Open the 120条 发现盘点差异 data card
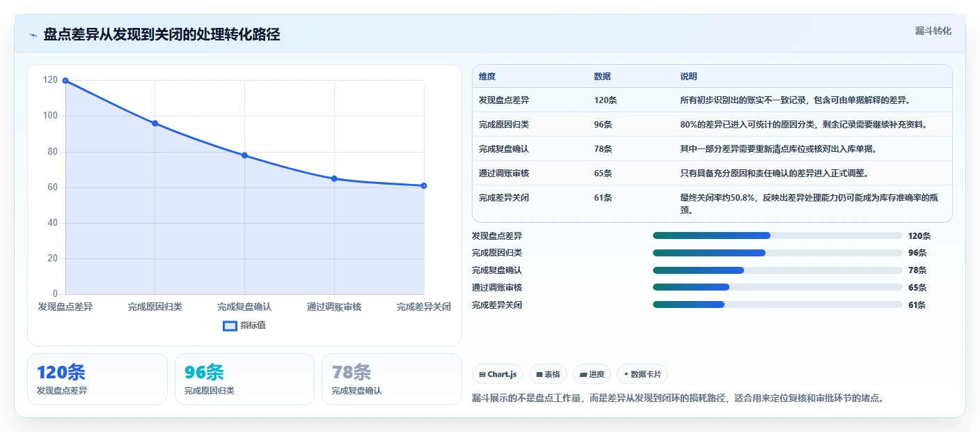The width and height of the screenshot is (980, 432). [x=97, y=379]
